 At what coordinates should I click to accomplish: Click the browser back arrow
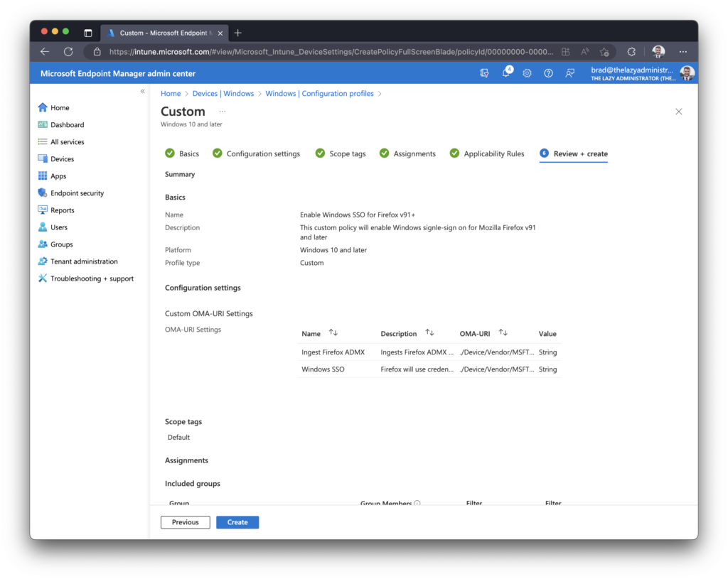(x=45, y=51)
